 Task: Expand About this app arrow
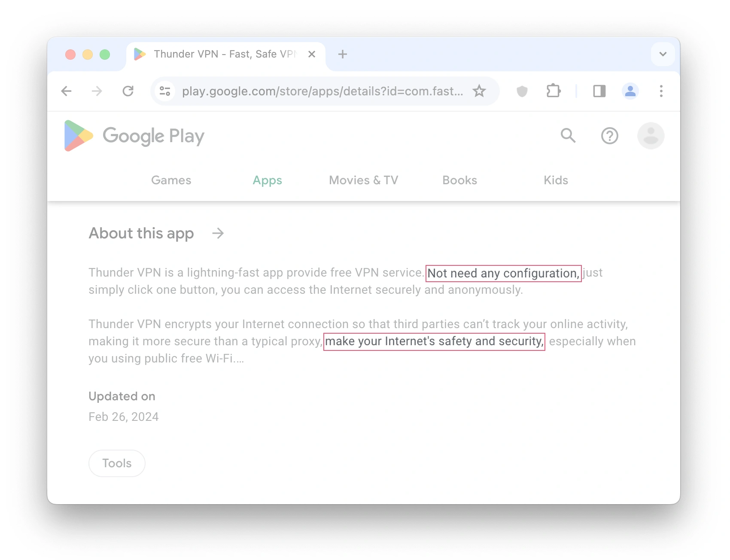tap(218, 233)
